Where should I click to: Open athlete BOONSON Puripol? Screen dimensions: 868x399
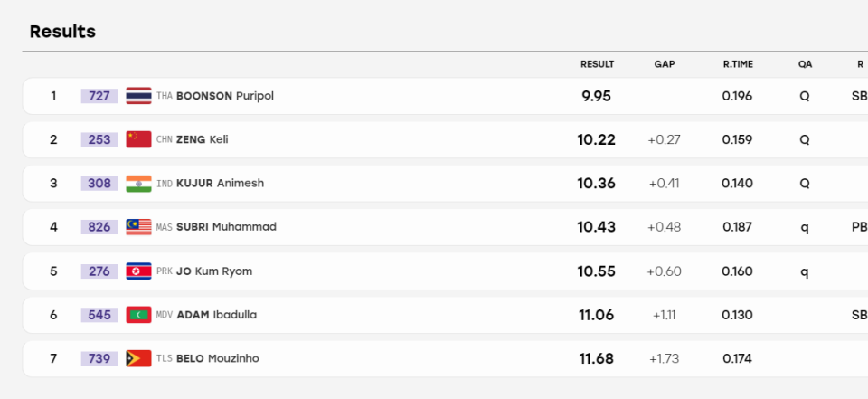click(x=225, y=96)
